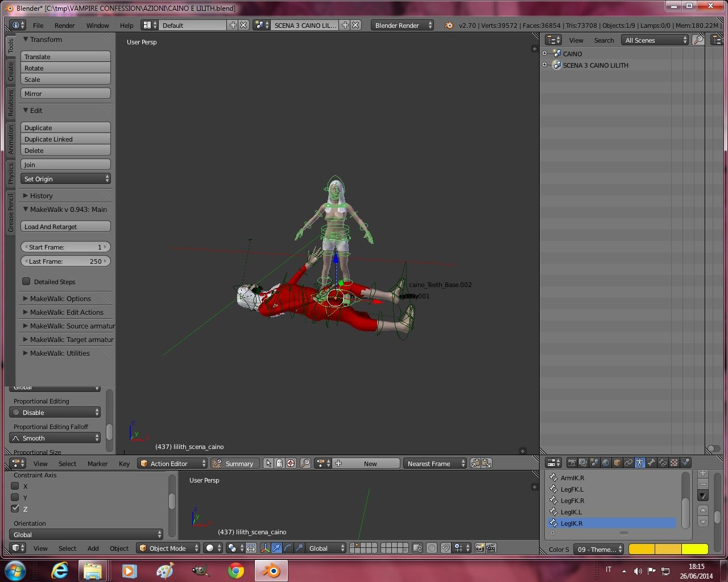
Task: Toggle lock layers to scene icon
Action: pos(417,548)
